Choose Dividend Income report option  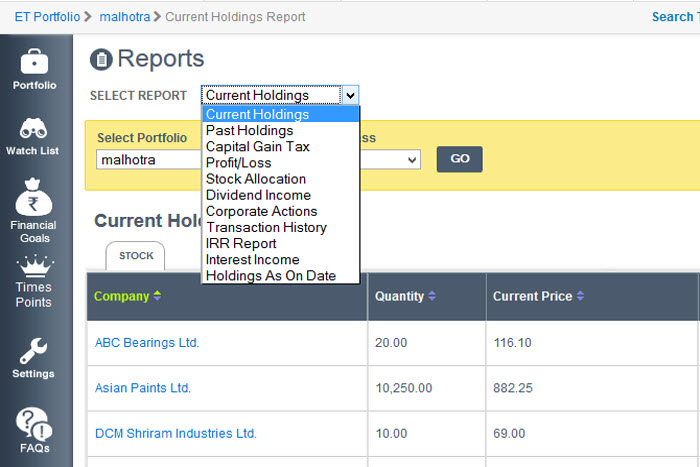click(x=281, y=195)
